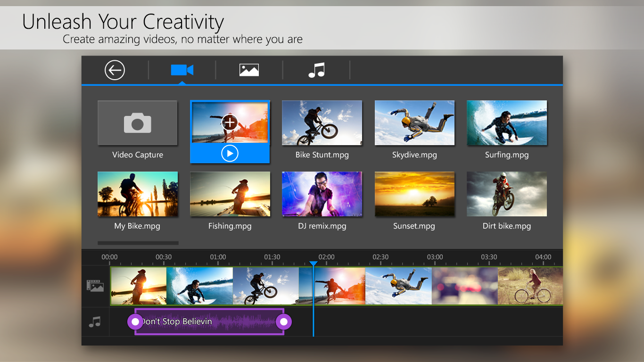
Task: Select the DJ remix.mpg clip
Action: (x=322, y=194)
